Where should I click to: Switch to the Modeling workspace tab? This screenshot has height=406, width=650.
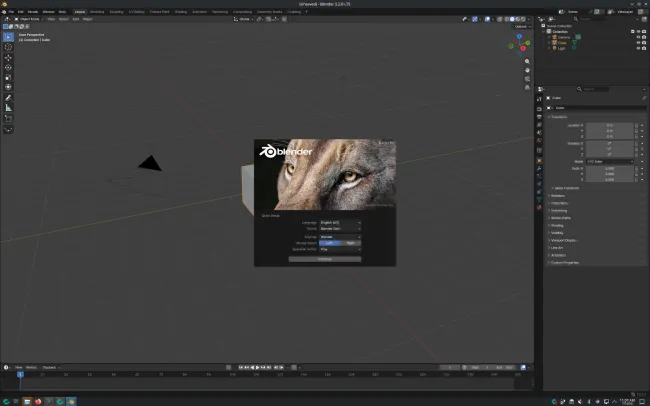pos(97,12)
